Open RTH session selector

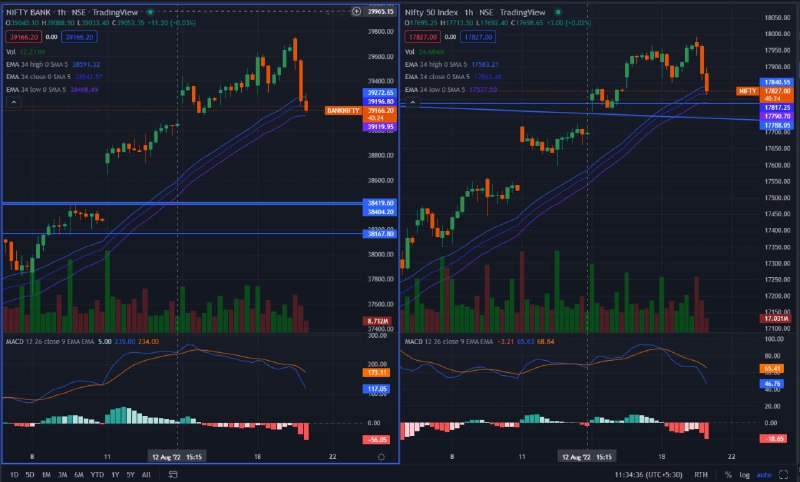tap(701, 475)
